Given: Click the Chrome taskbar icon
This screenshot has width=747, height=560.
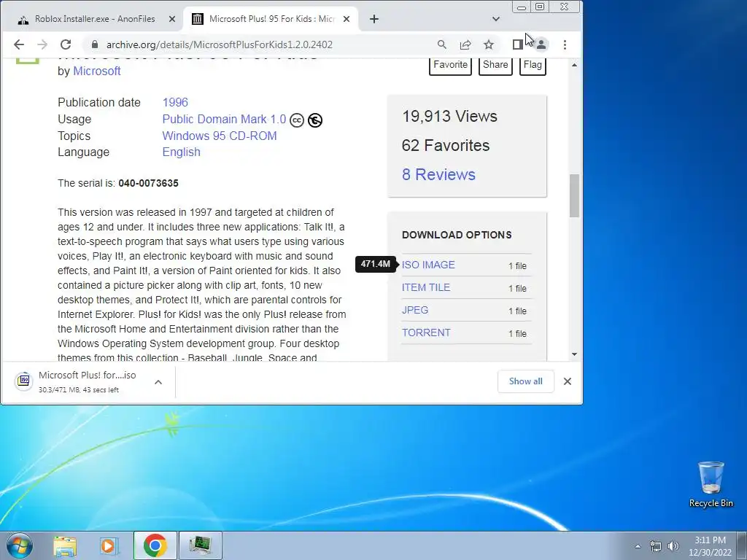Looking at the screenshot, I should click(155, 545).
